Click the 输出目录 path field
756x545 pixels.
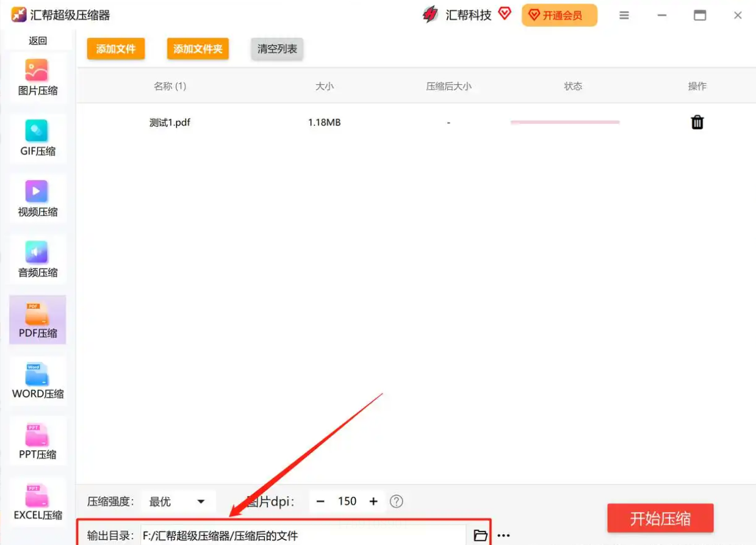click(x=304, y=536)
